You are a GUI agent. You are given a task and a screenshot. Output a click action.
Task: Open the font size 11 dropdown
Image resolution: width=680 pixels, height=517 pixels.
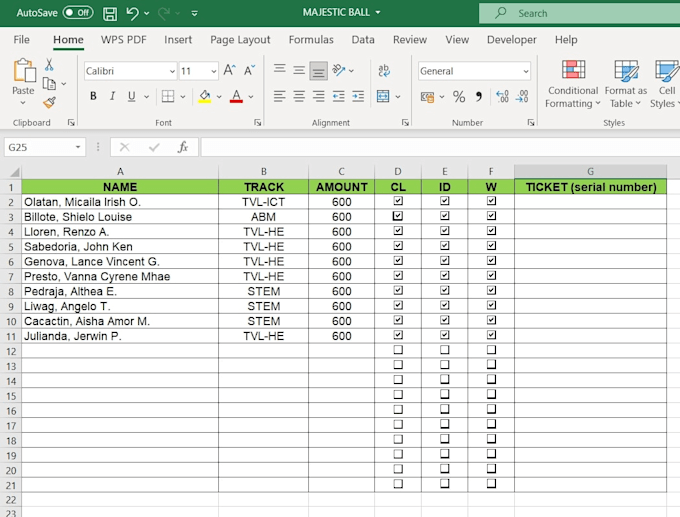[x=214, y=71]
